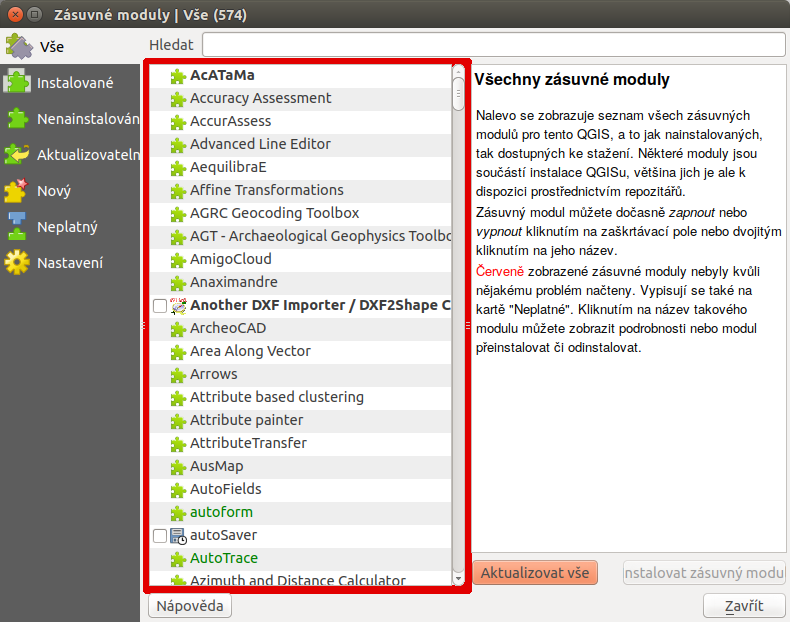
Task: Toggle the autoSaver plugin checkbox
Action: [160, 536]
